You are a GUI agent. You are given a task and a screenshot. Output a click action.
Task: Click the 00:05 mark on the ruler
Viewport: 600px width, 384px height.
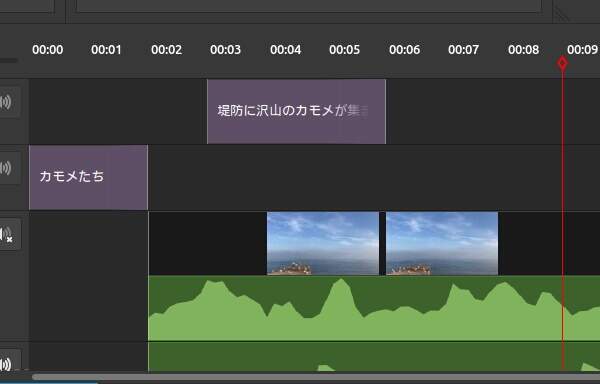344,50
